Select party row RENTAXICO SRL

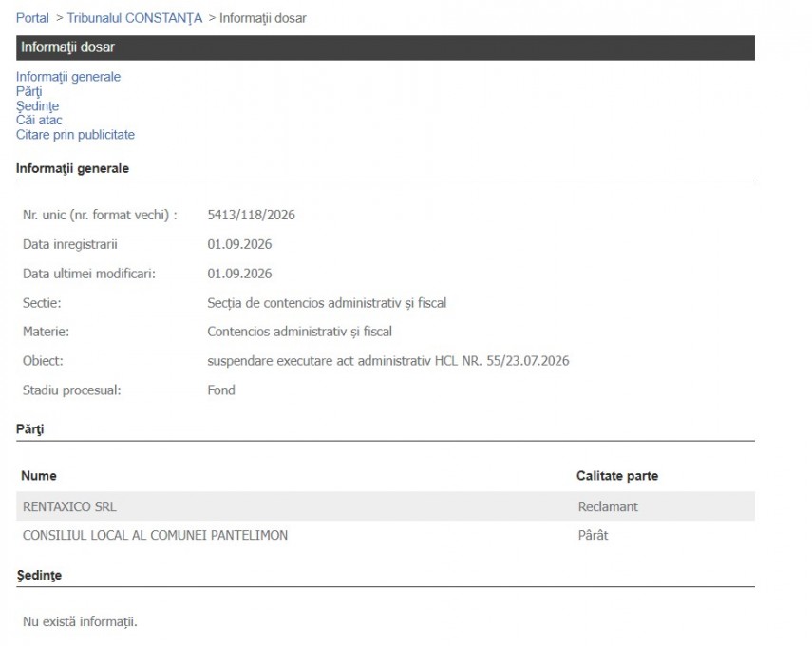pos(386,506)
